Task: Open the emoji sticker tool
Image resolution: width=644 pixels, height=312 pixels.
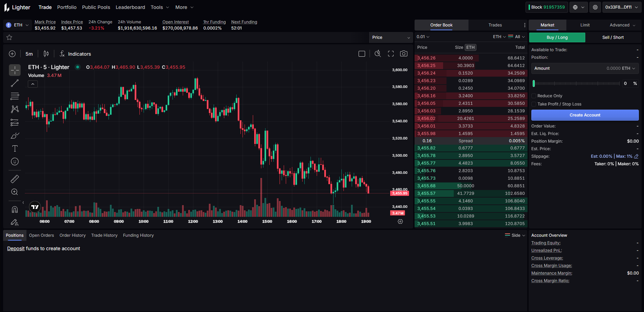Action: point(15,161)
